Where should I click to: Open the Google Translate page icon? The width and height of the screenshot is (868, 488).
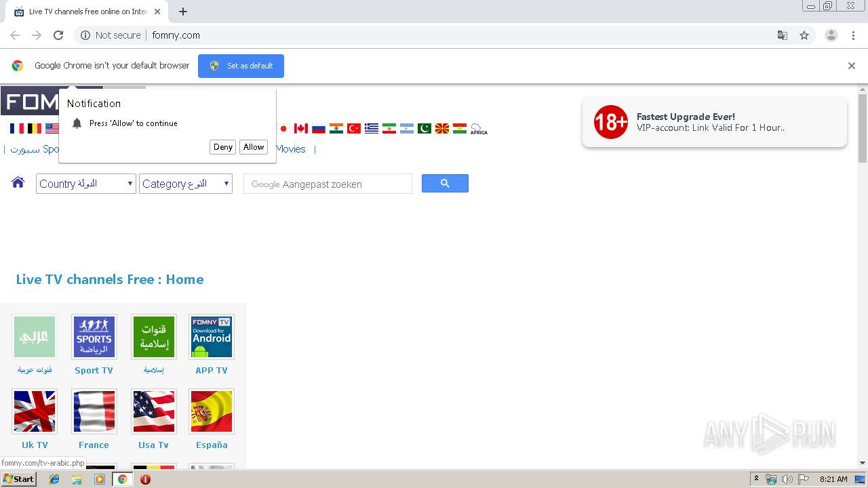[x=782, y=35]
